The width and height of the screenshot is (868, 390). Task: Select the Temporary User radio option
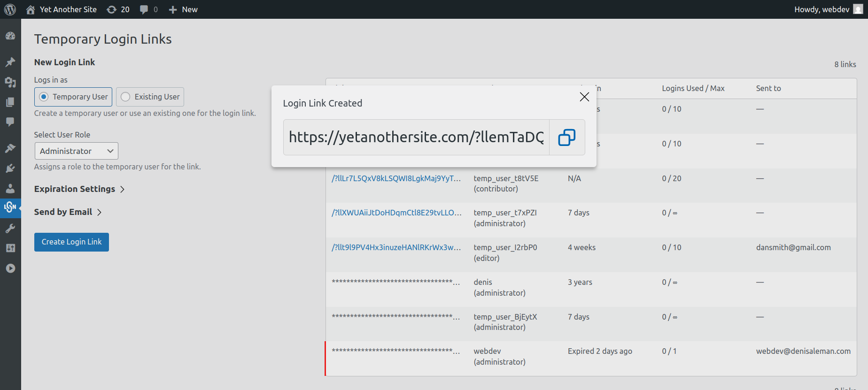point(73,97)
